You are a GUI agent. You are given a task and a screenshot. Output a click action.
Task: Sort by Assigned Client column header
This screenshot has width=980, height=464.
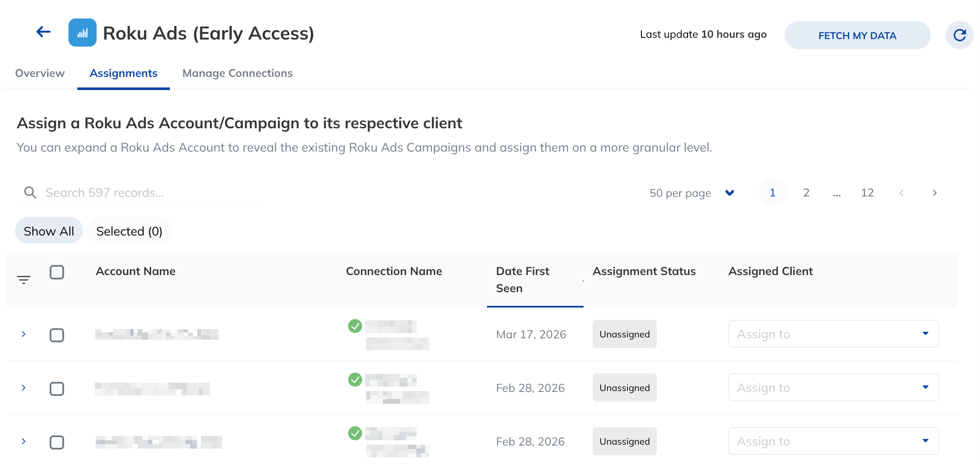[x=771, y=271]
